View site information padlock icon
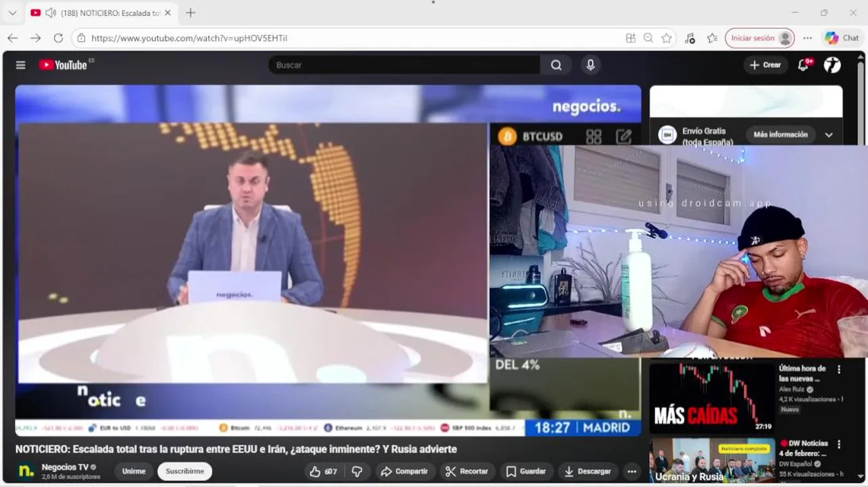This screenshot has height=487, width=868. point(81,38)
